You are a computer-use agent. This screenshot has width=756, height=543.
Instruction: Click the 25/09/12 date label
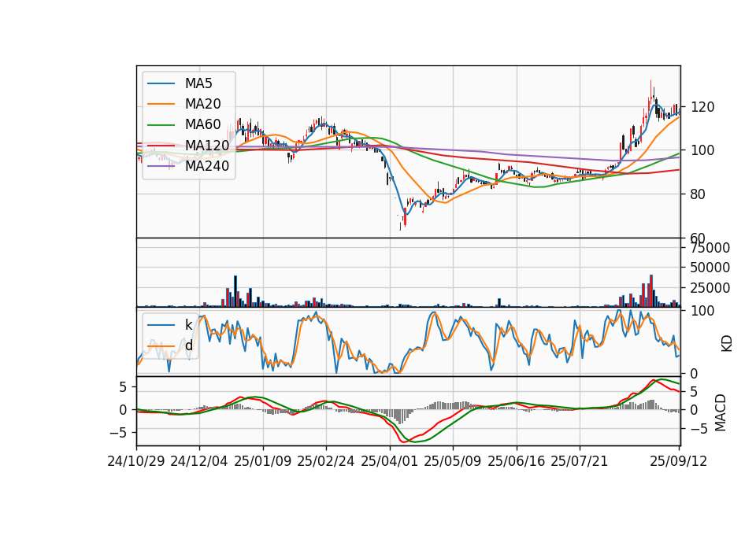679,461
